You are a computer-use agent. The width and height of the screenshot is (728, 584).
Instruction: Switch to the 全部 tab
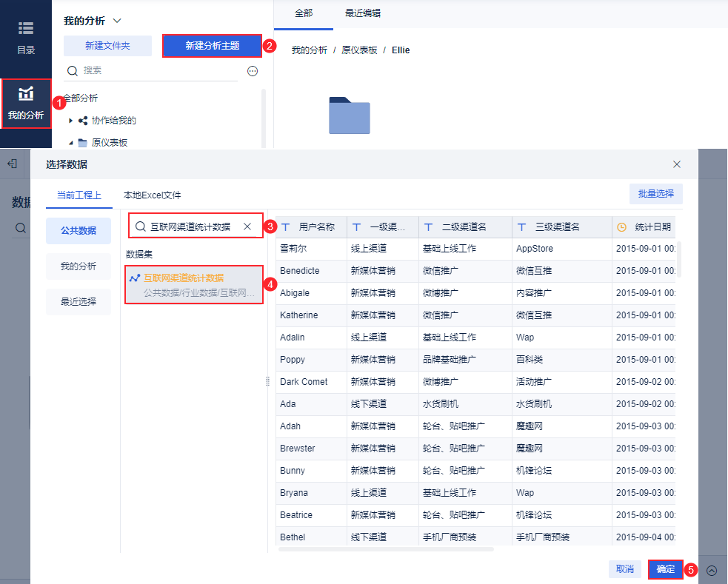(304, 13)
